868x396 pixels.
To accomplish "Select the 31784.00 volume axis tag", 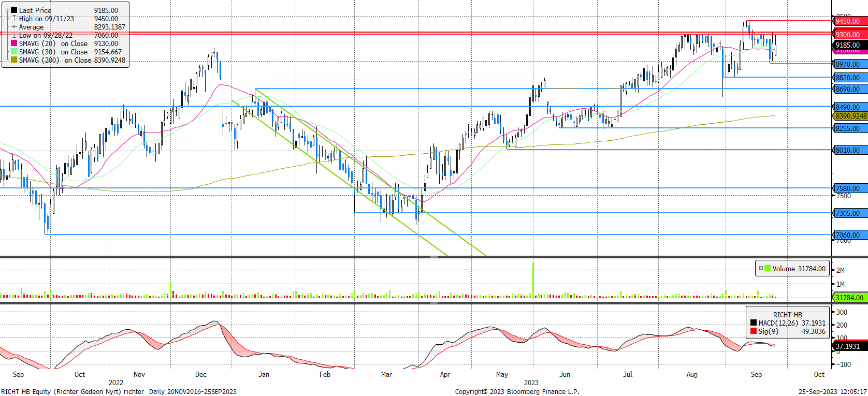I will pos(850,298).
